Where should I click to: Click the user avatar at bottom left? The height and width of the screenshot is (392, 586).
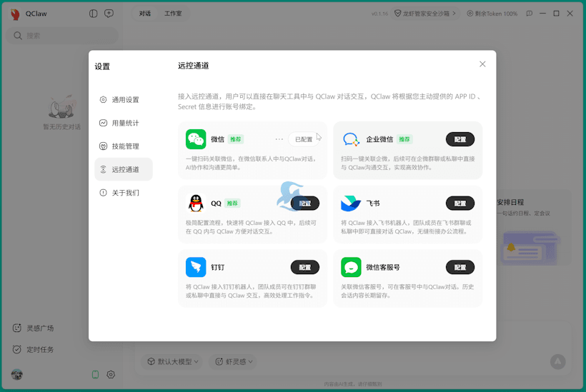pos(17,374)
